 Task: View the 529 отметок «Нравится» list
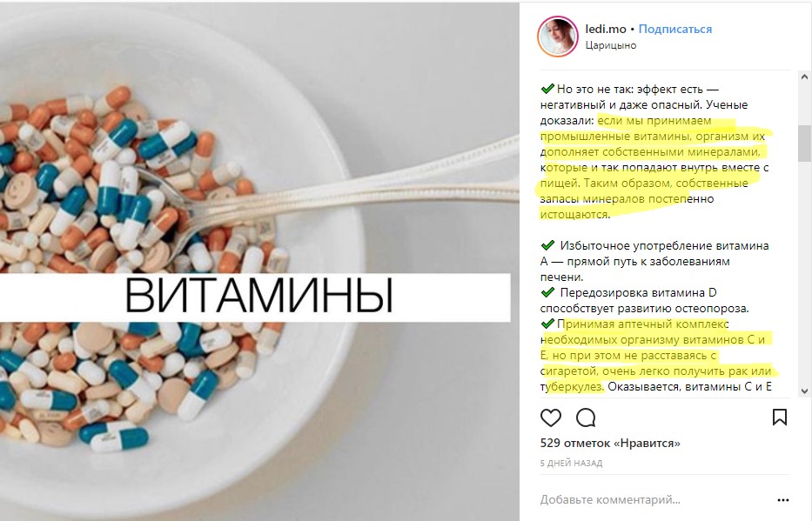point(610,444)
